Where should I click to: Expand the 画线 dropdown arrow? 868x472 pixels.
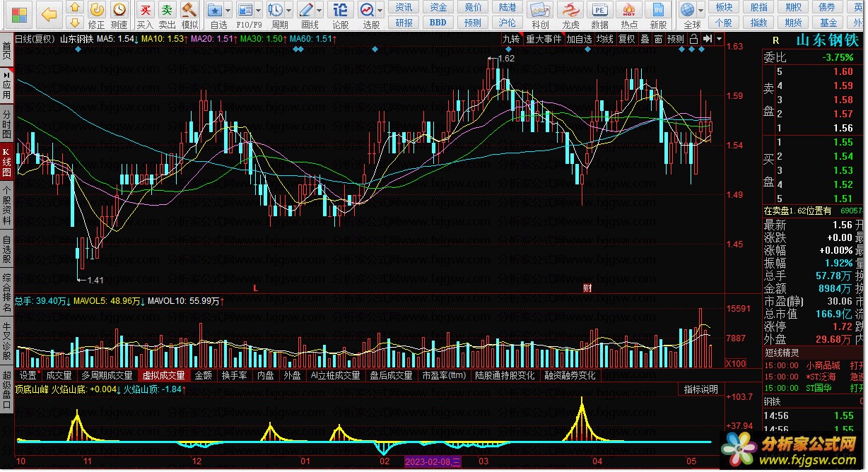coord(319,10)
